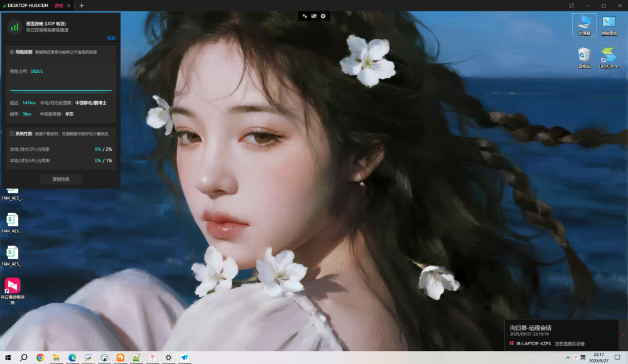Image resolution: width=628 pixels, height=364 pixels.
Task: Click the CPU usage 8% / 2% value
Action: coord(104,149)
